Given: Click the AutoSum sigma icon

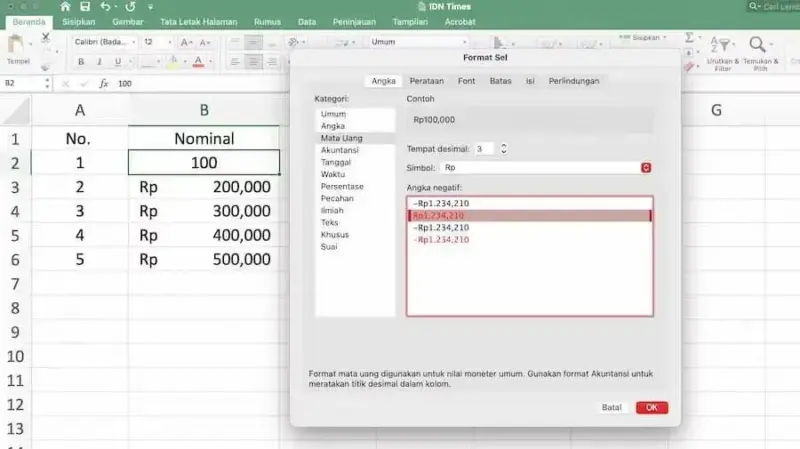Looking at the screenshot, I should pyautogui.click(x=689, y=37).
